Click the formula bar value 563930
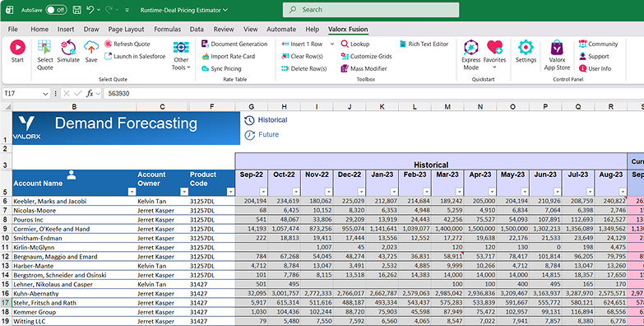The image size is (644, 326). pos(118,94)
